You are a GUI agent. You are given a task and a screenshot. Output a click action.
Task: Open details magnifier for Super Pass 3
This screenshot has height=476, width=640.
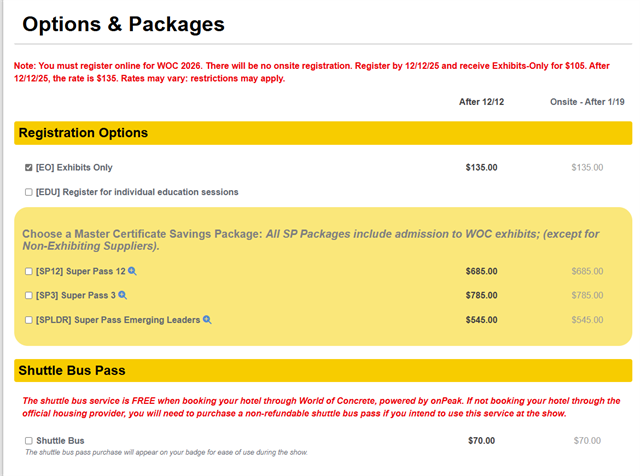pyautogui.click(x=123, y=295)
